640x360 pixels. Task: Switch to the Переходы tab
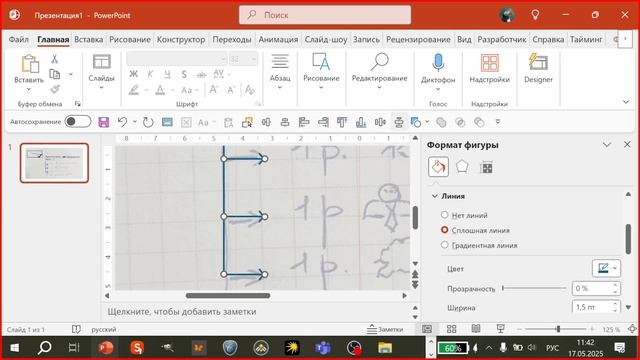click(232, 40)
